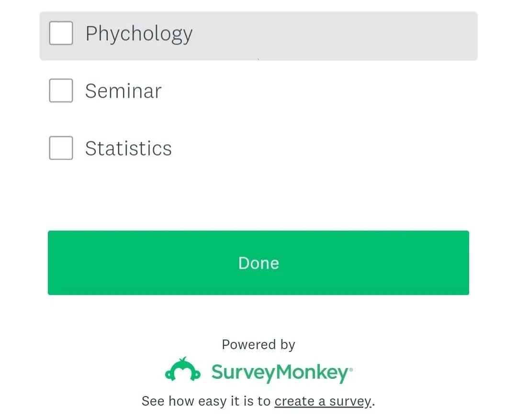Click the right edge of the Done button
Screen dimensions: 517x420
click(x=462, y=263)
